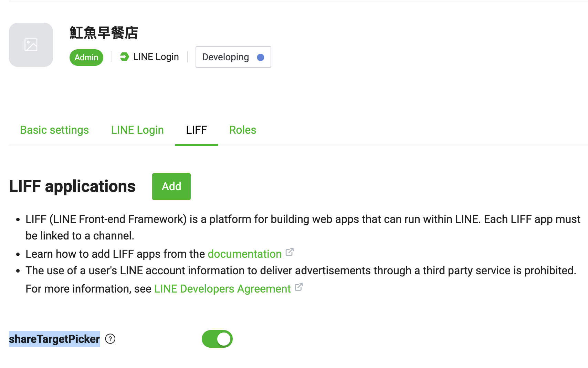Click the LINE Login channel type label
This screenshot has width=588, height=368.
click(x=156, y=57)
